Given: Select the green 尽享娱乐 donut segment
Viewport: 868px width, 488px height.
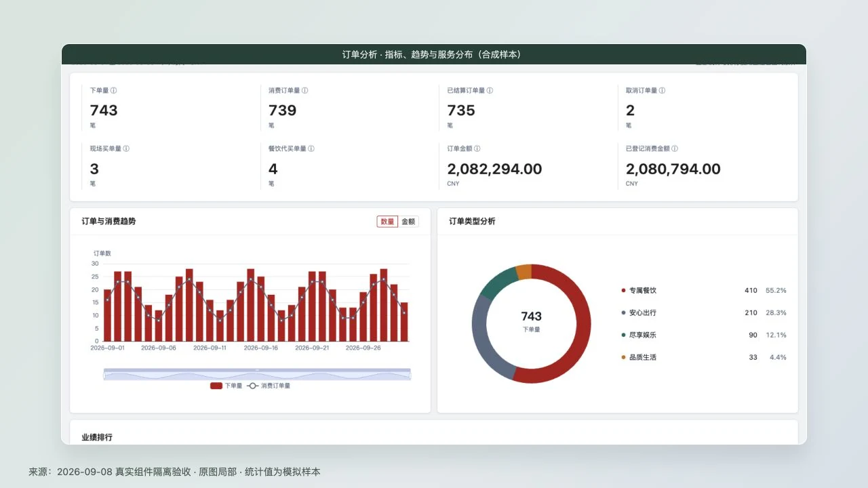Looking at the screenshot, I should [499, 282].
